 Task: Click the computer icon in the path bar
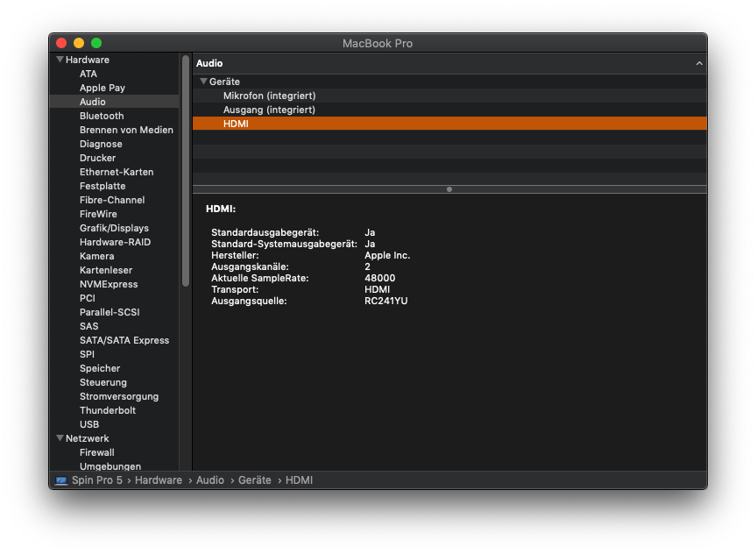click(x=61, y=480)
